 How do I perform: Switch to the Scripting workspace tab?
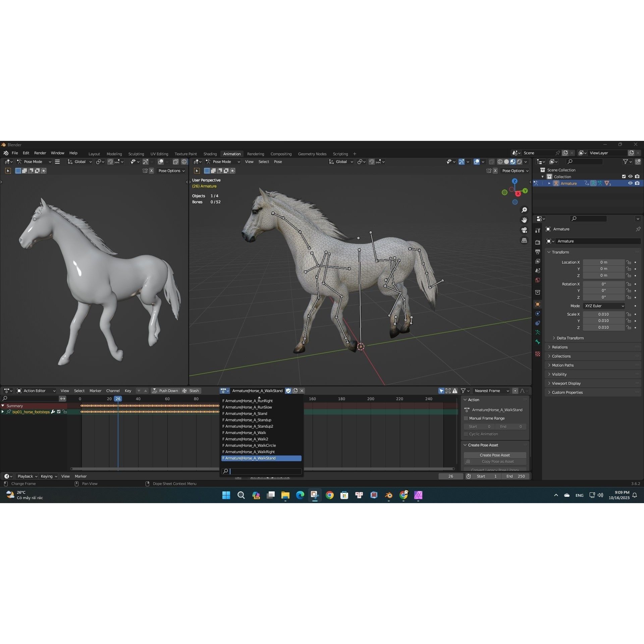click(x=340, y=154)
